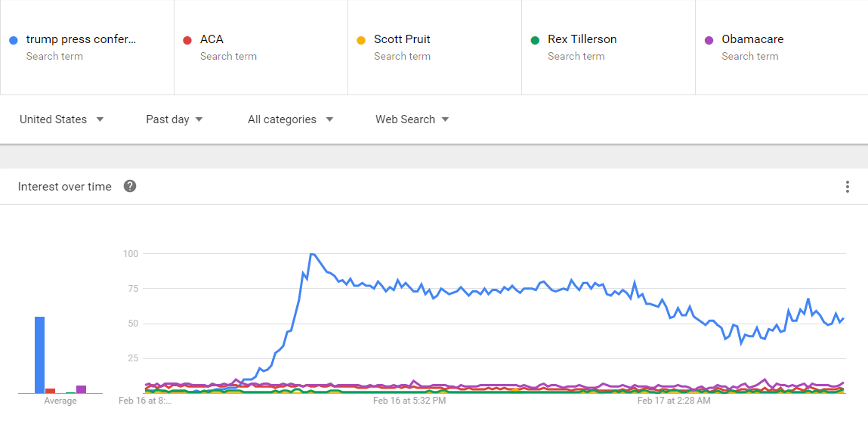Click the purple average bar for Obamacare

pos(81,389)
